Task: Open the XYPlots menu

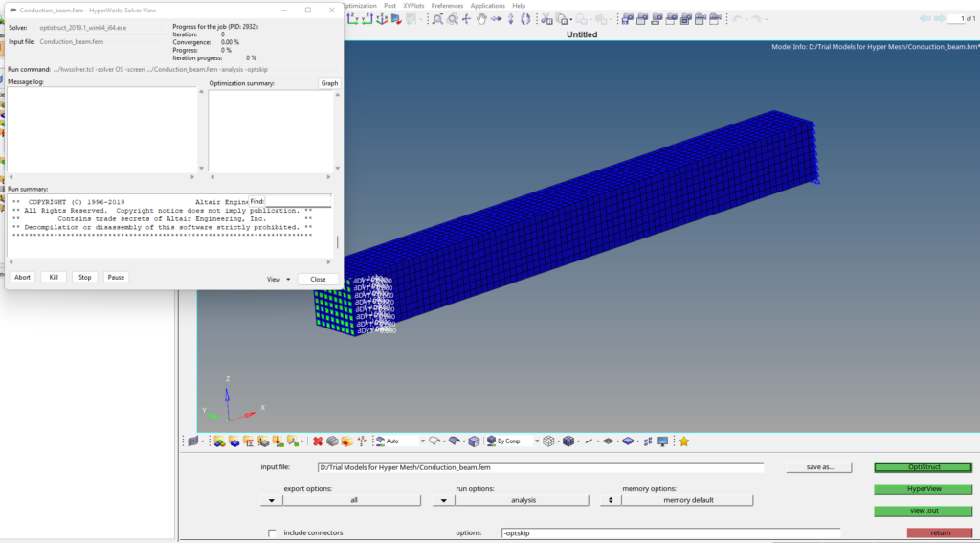Action: pos(413,5)
